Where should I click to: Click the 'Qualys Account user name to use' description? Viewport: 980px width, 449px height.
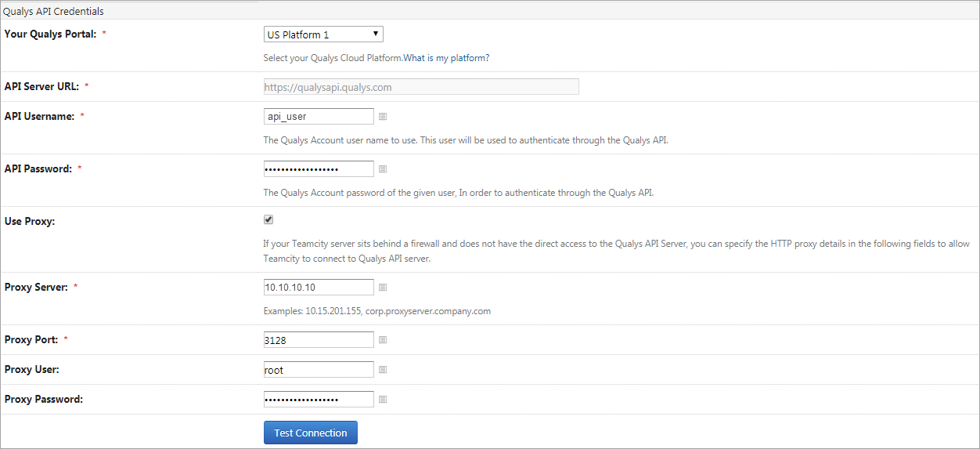tap(466, 141)
